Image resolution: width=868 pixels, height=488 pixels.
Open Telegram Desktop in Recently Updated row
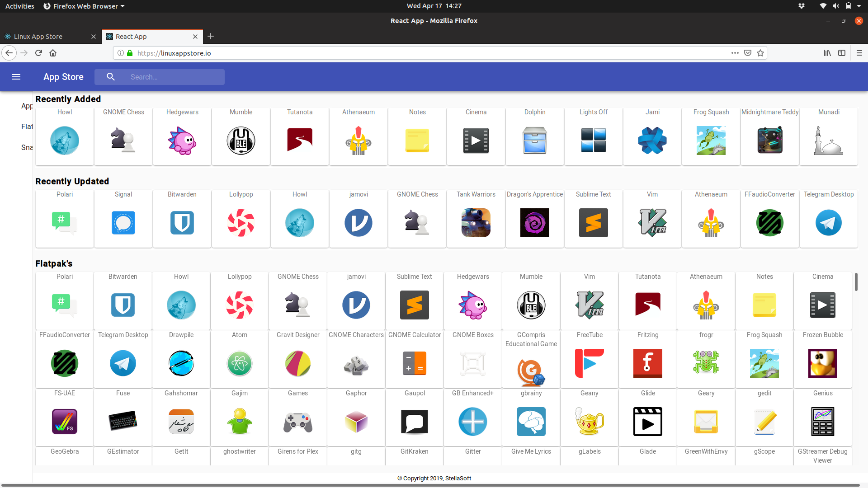828,222
